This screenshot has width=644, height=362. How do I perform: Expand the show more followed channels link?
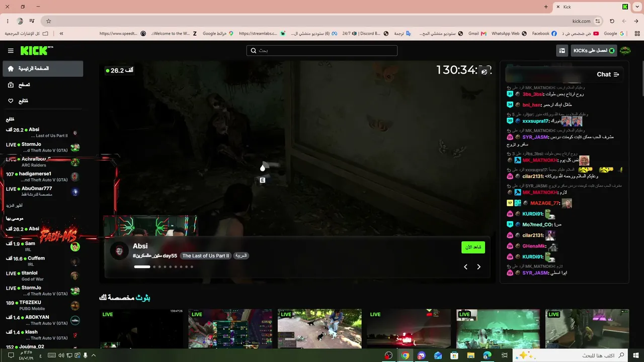(x=14, y=206)
